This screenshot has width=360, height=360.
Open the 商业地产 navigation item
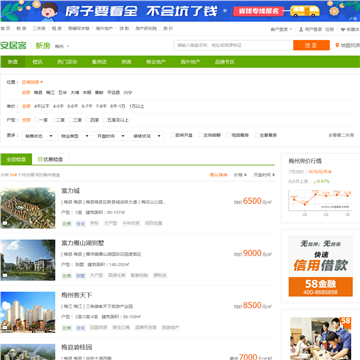[156, 62]
